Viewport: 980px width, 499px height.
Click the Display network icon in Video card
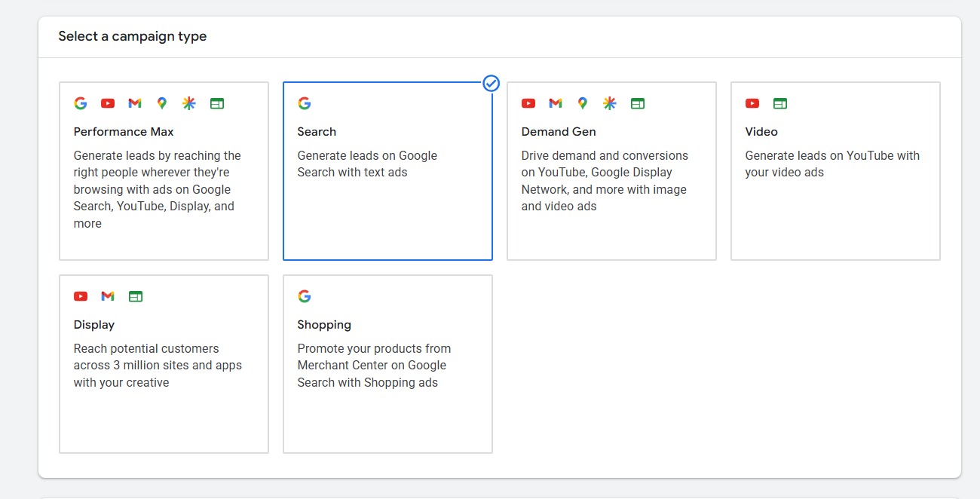click(x=780, y=103)
